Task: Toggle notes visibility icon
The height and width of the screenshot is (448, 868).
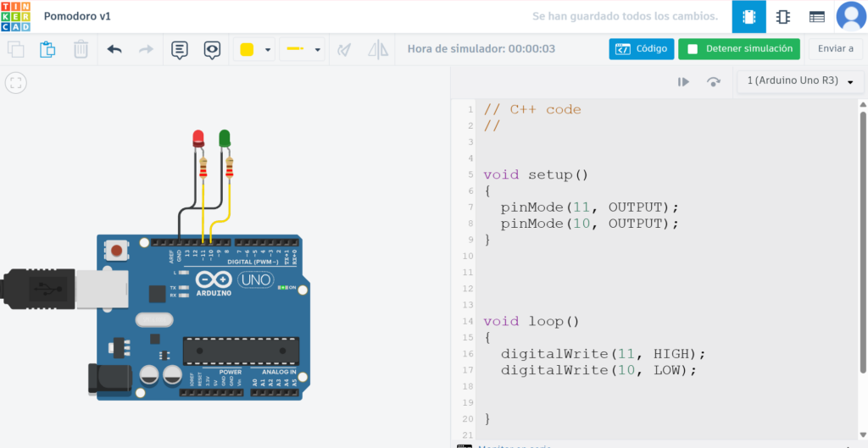Action: pos(212,49)
